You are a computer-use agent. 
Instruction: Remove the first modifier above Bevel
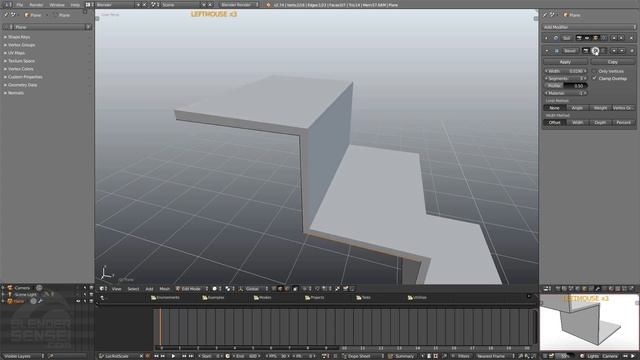631,38
